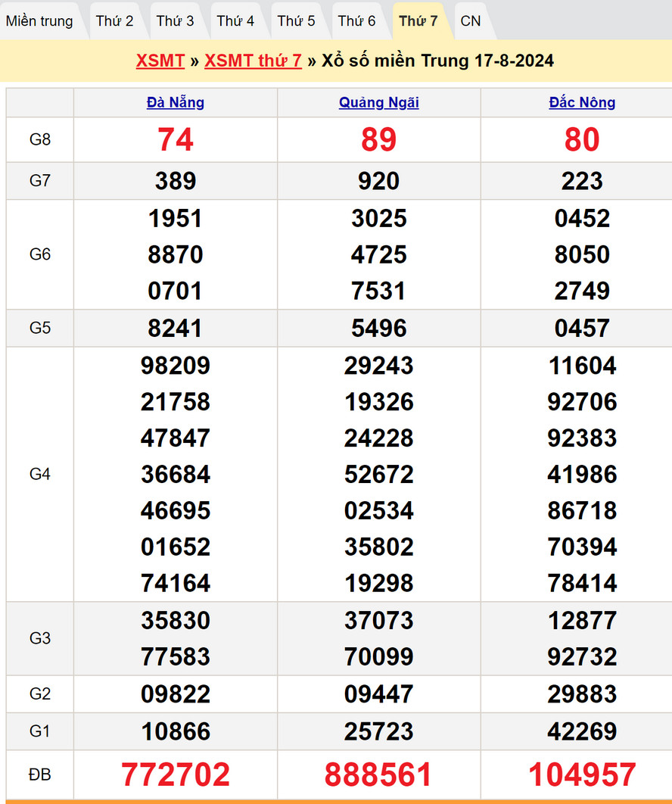Click the ĐB row label
This screenshot has height=804, width=672.
click(x=40, y=774)
